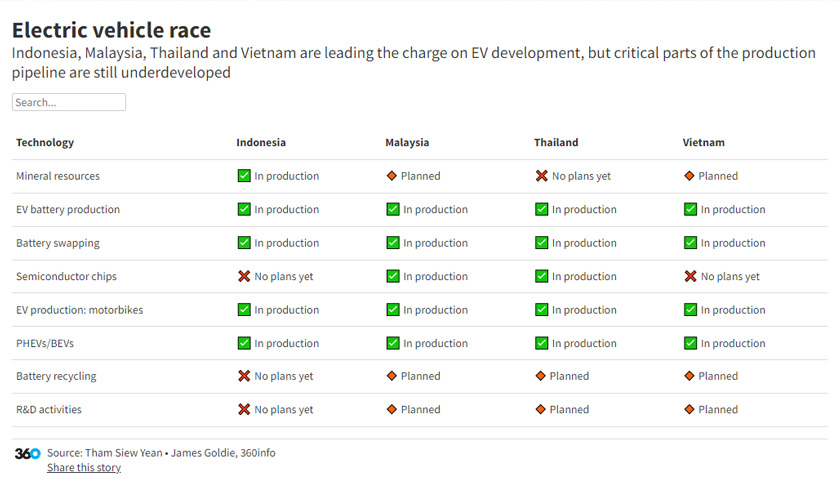
Task: Select the Battery recycling row label
Action: tap(56, 376)
